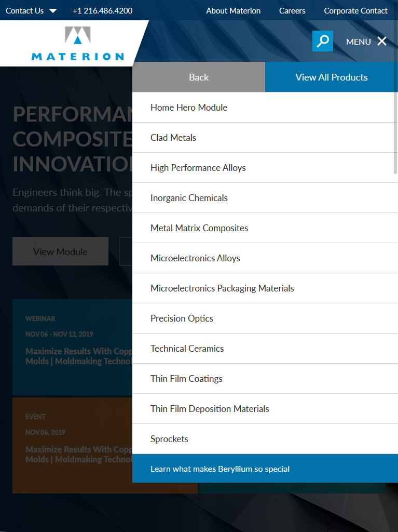Expand the Contact Us dropdown arrow

pyautogui.click(x=53, y=11)
